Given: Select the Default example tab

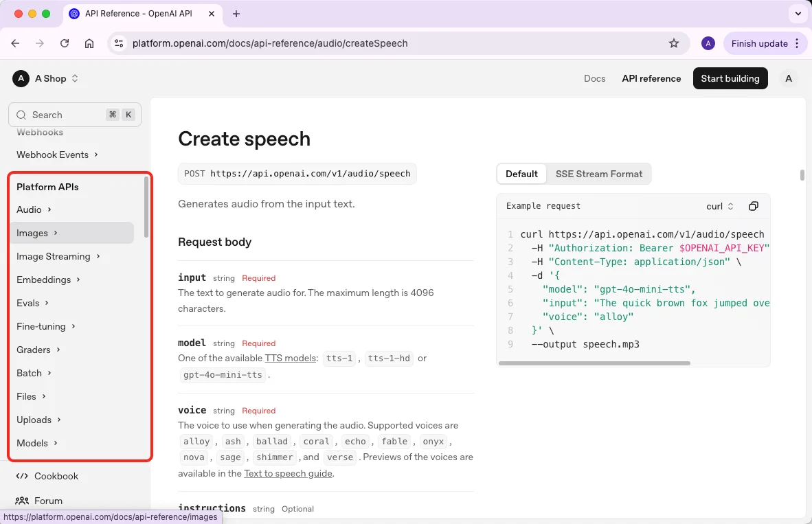Looking at the screenshot, I should point(521,174).
